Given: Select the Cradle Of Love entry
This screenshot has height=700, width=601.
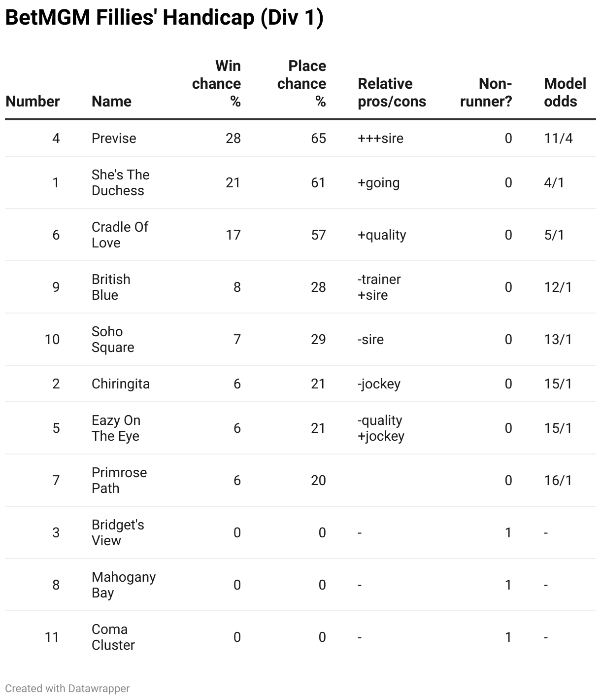Looking at the screenshot, I should coord(120,235).
